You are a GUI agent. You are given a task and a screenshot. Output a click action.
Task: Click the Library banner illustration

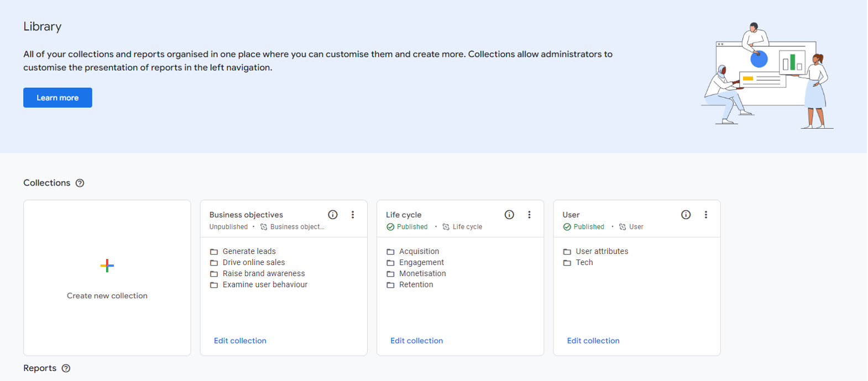point(767,76)
